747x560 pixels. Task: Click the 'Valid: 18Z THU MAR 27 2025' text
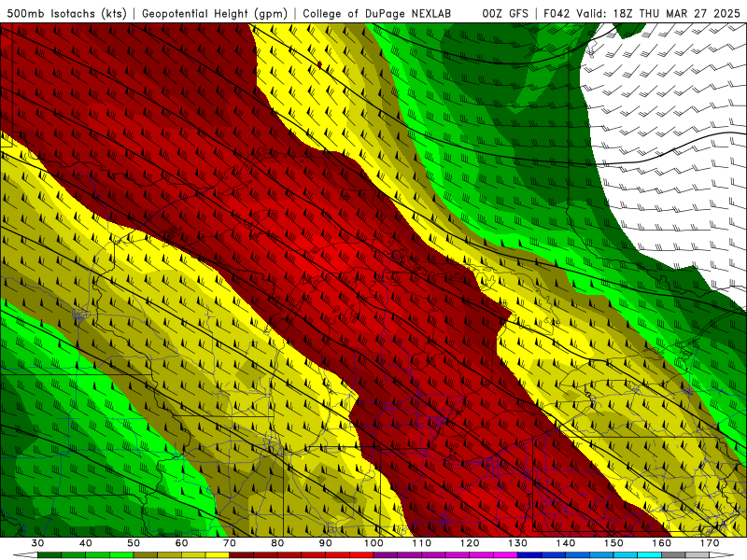(x=658, y=13)
